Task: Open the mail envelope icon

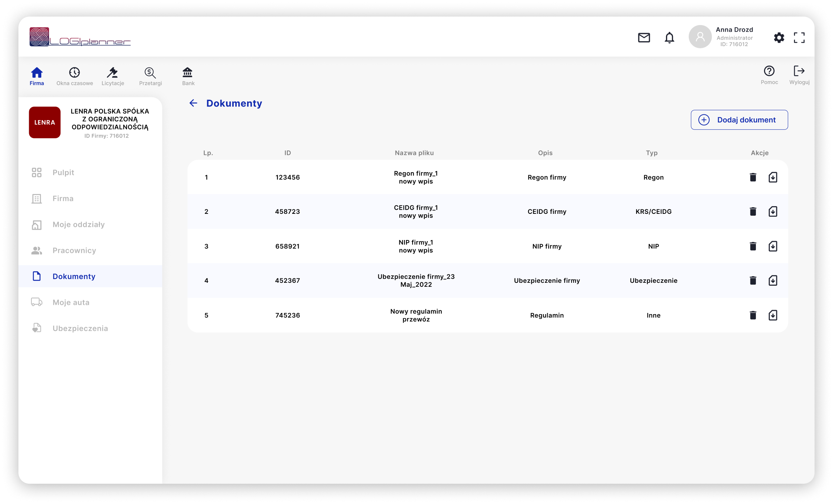Action: pos(644,38)
